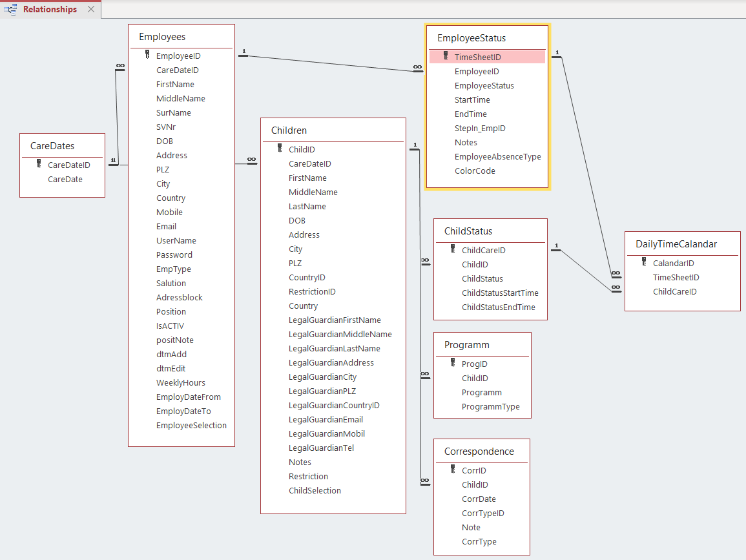
Task: Select the LegalGuardianEmail field
Action: tap(326, 420)
